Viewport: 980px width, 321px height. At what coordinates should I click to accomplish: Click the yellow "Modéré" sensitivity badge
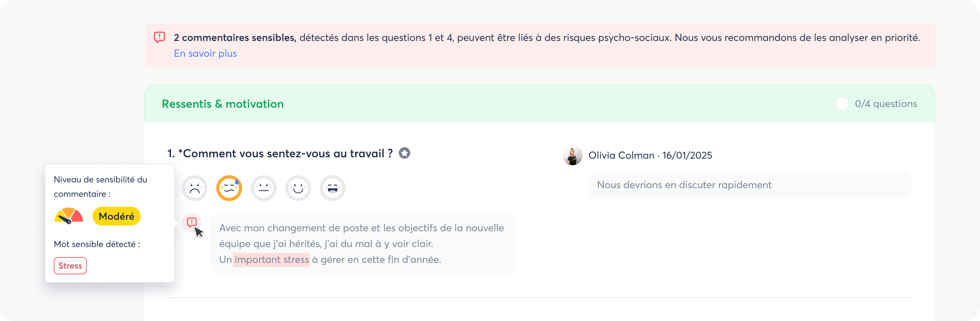(116, 217)
